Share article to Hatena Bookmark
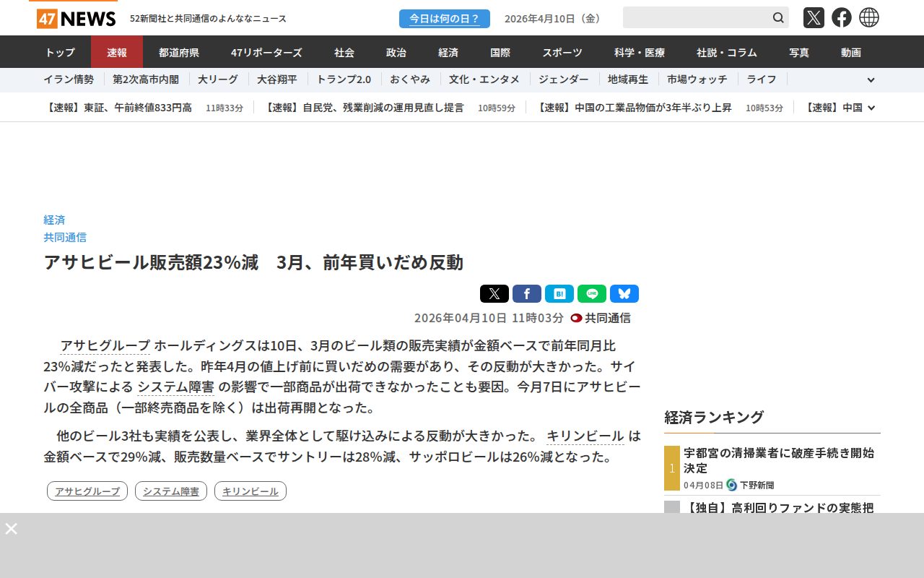Viewport: 924px width, 578px height. (x=559, y=293)
